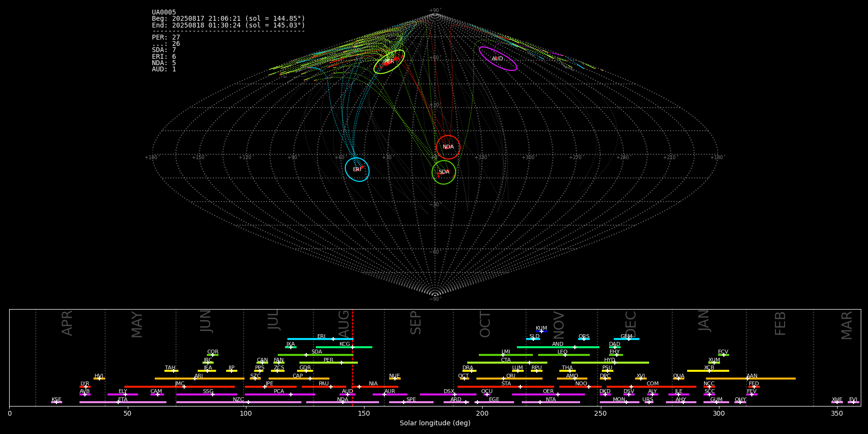Select the KSE shower bar in the timeline
The width and height of the screenshot is (868, 434).
pos(56,402)
